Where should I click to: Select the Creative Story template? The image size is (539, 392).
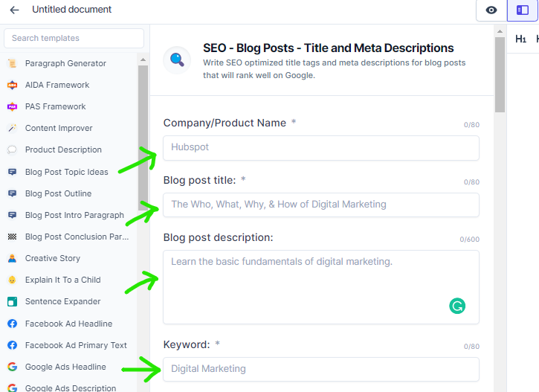coord(53,258)
